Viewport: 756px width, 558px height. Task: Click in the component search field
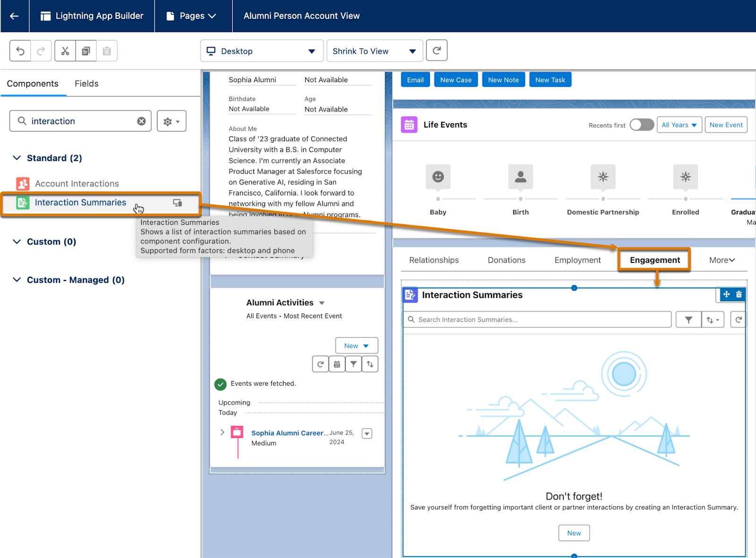pos(80,121)
